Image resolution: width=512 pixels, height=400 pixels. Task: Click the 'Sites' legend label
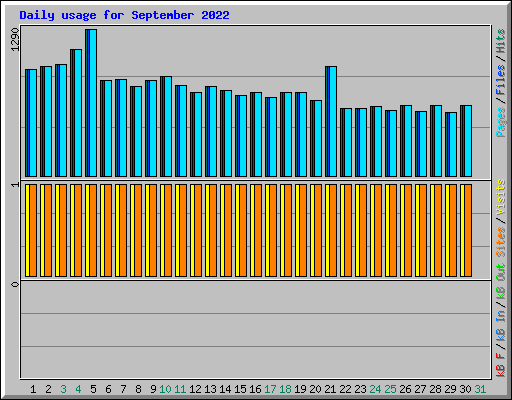[x=501, y=242]
